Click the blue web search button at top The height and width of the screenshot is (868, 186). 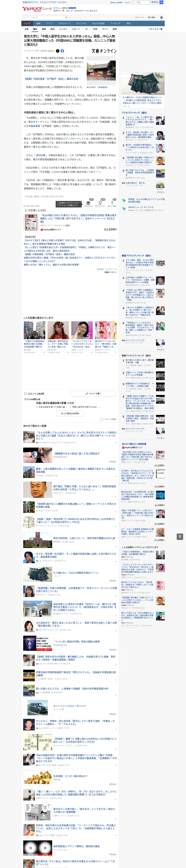[161, 2]
